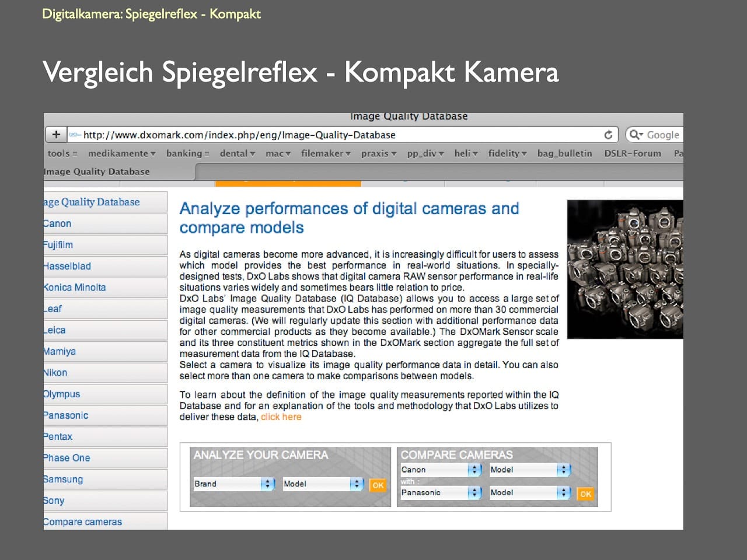Open the DSLR-Forum bookmark
Screen dimensions: 747x560
(x=633, y=153)
